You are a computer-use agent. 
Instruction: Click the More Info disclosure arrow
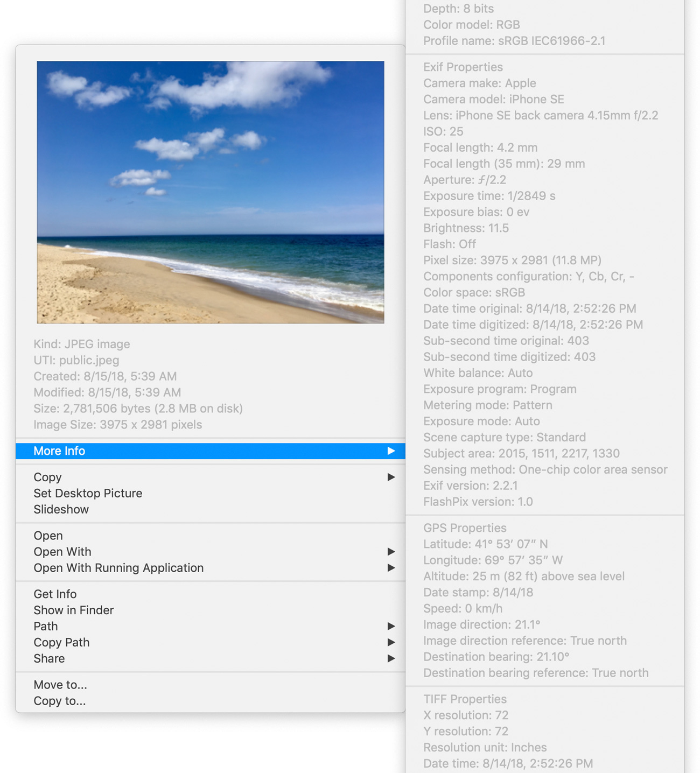pos(391,451)
